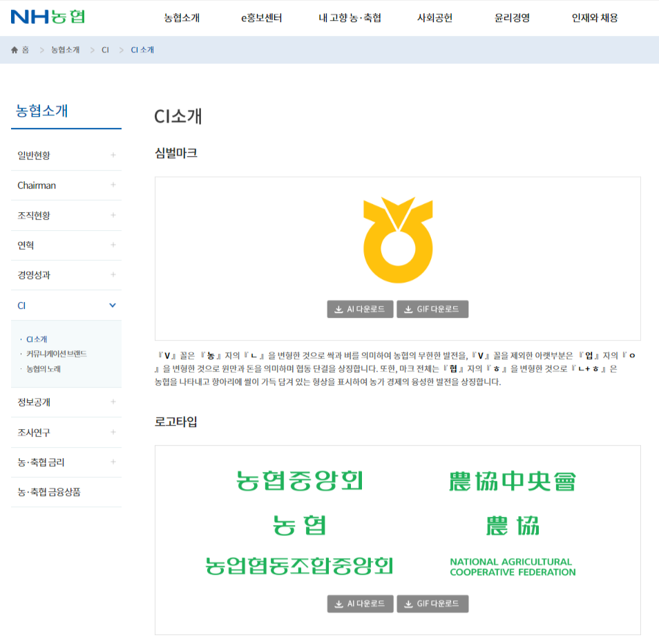
Task: Click 농협소개 sidebar heading
Action: (x=41, y=111)
